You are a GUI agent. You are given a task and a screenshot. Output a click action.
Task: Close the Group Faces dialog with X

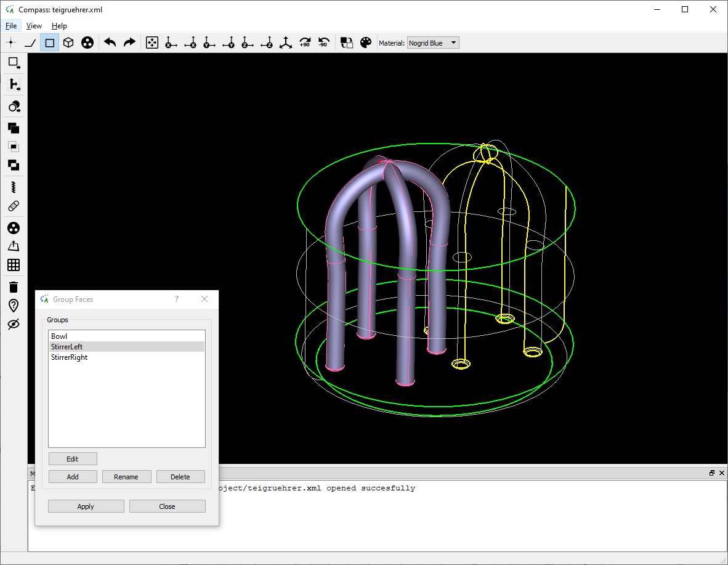click(x=204, y=299)
